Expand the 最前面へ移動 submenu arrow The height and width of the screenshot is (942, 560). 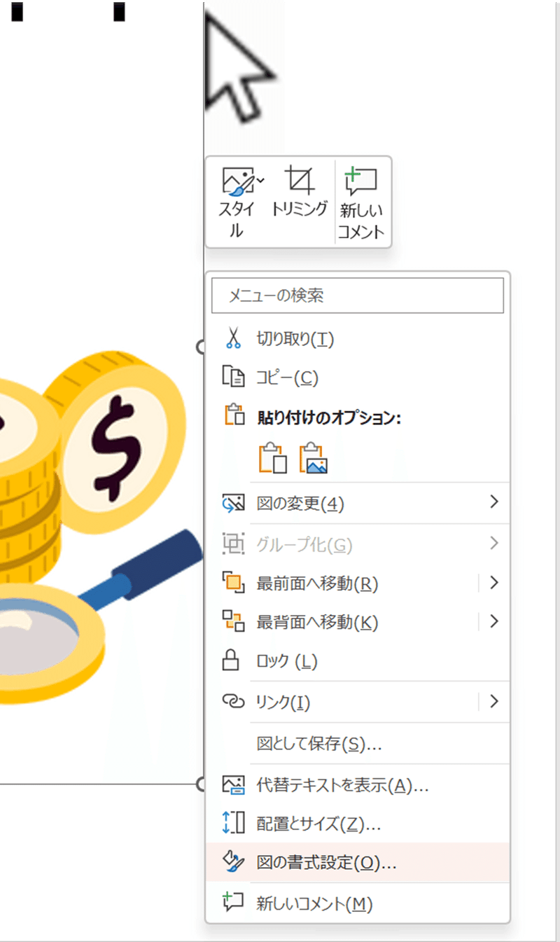(x=495, y=583)
